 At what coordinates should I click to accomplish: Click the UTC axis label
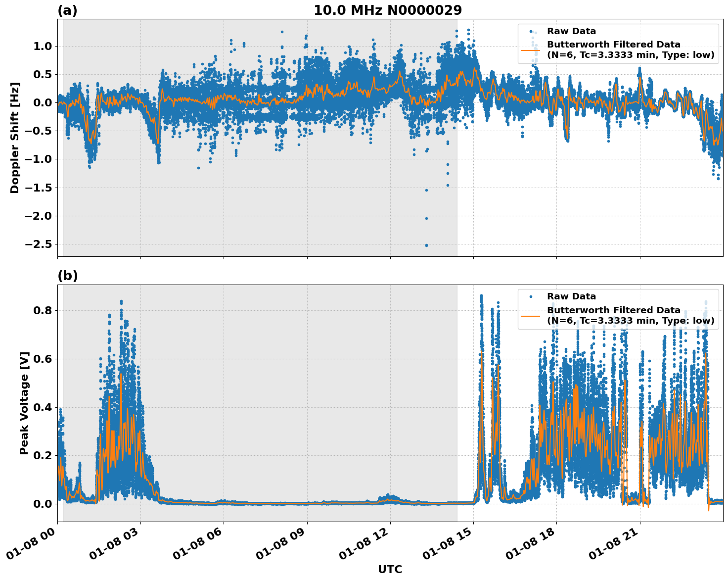coord(390,569)
